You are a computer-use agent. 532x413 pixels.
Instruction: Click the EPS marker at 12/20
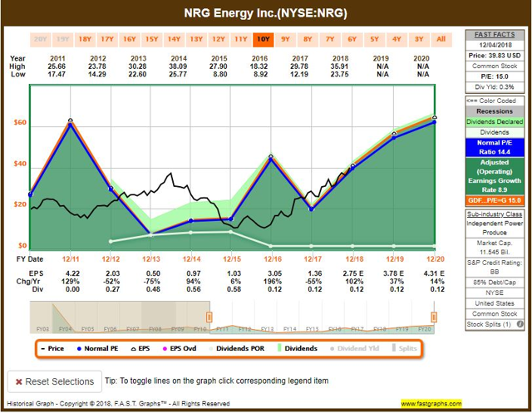click(x=434, y=117)
